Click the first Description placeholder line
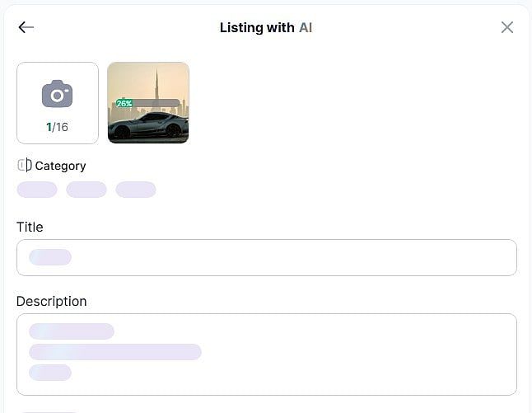Screen dimensions: 532x413 (x=72, y=331)
